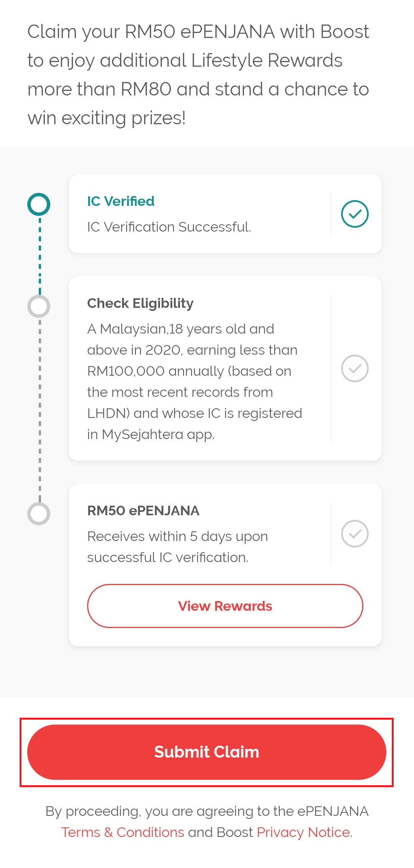Click the "By proceeding, you are agreeing" disclaimer
This screenshot has width=414, height=868.
coord(207,811)
